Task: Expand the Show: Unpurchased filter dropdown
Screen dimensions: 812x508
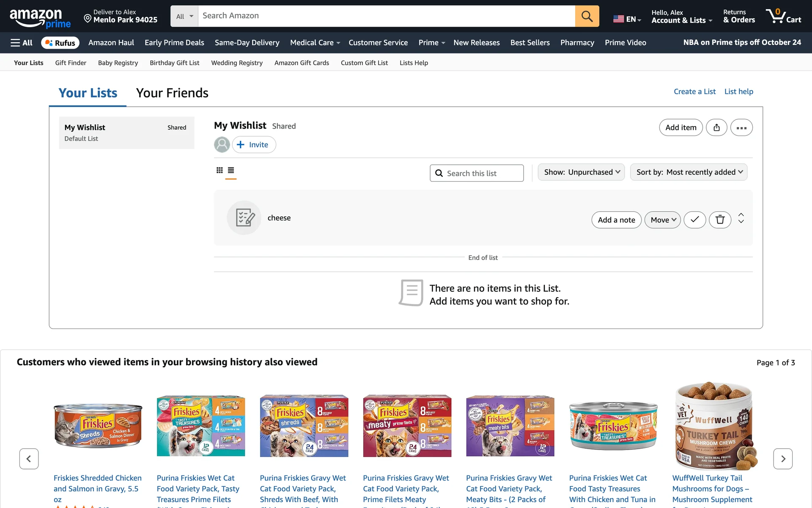Action: [581, 172]
